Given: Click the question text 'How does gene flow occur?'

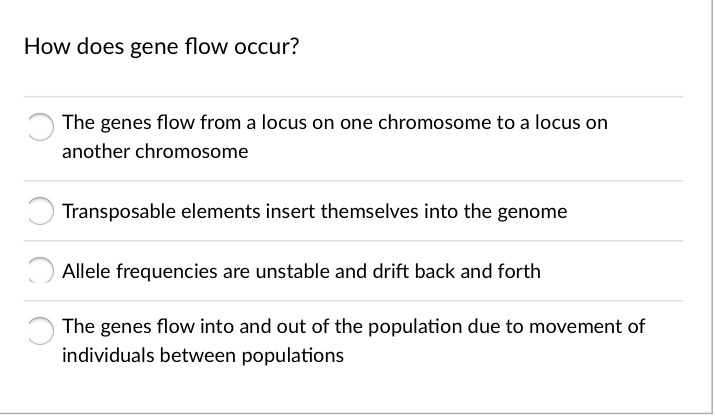Looking at the screenshot, I should tap(161, 47).
